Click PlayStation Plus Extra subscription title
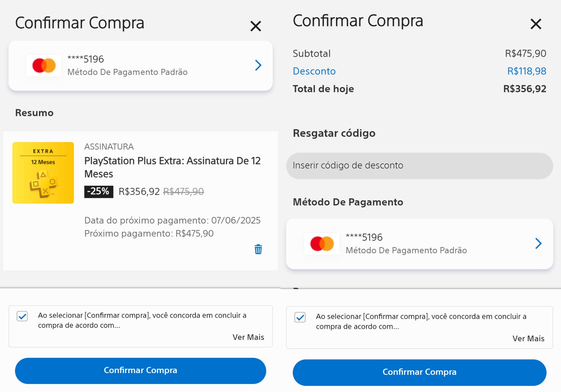This screenshot has width=561, height=392. coord(172,167)
